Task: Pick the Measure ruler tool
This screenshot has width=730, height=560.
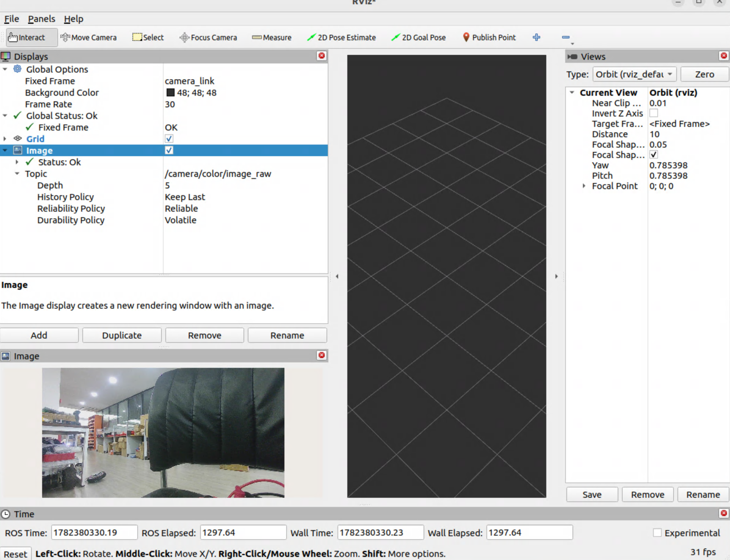Action: point(272,37)
